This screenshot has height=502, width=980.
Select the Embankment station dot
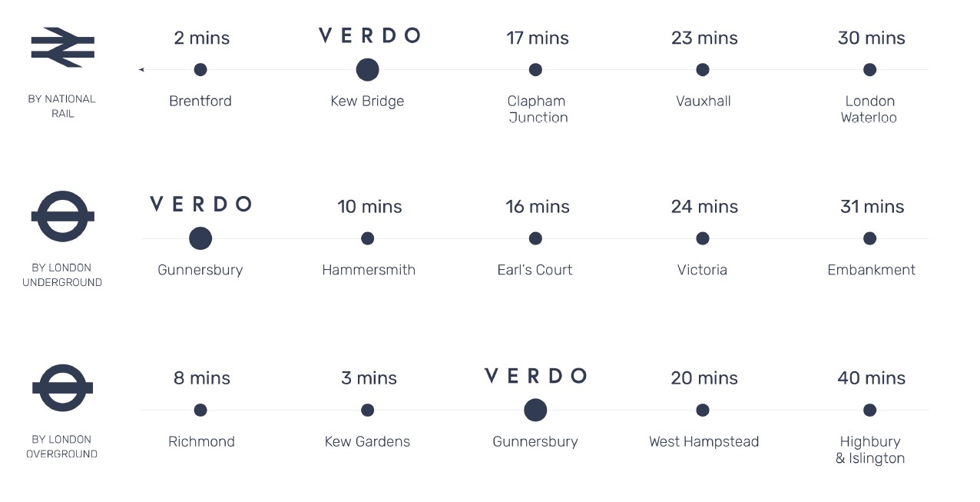pos(869,238)
